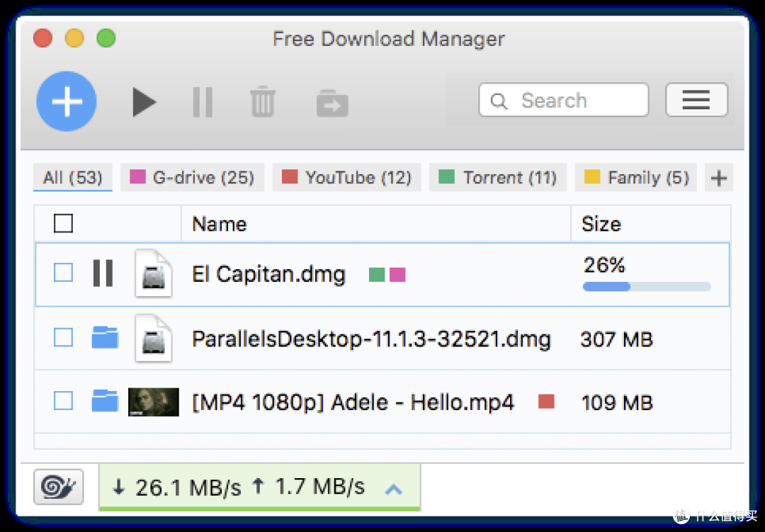Click into the Search field
765x532 pixels.
[574, 101]
